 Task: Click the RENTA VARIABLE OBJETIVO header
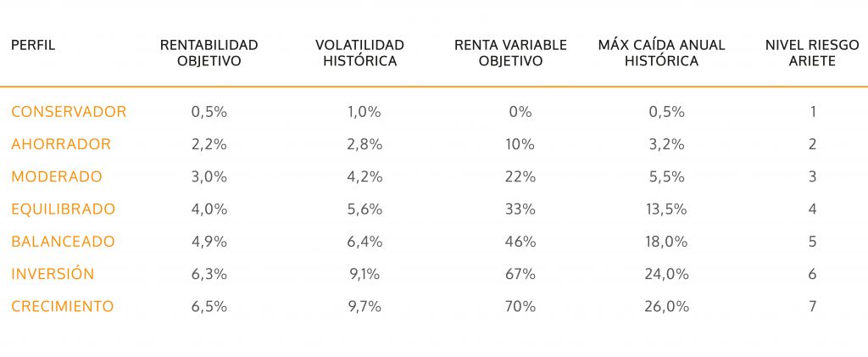click(510, 53)
